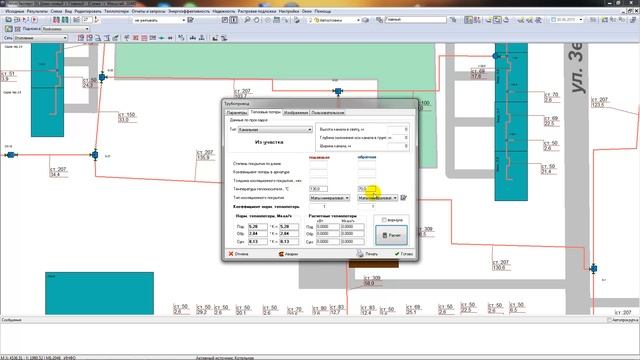Open the date dropdown in top toolbar
The height and width of the screenshot is (360, 640).
pyautogui.click(x=581, y=20)
